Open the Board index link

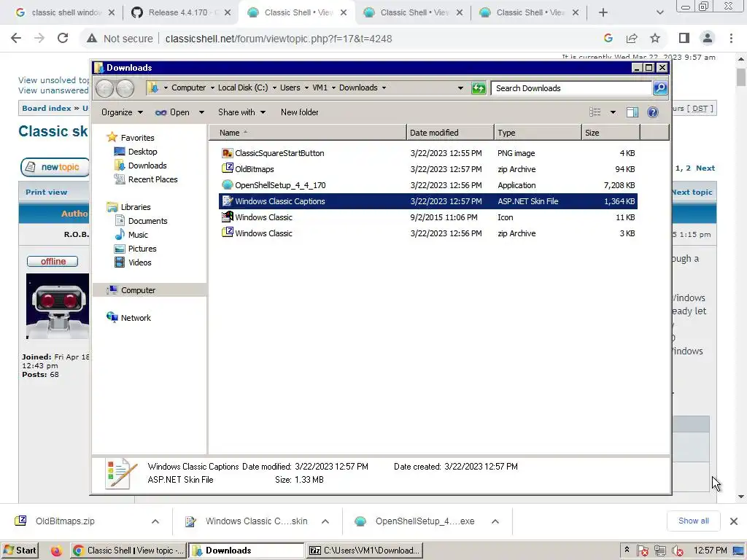(x=46, y=109)
